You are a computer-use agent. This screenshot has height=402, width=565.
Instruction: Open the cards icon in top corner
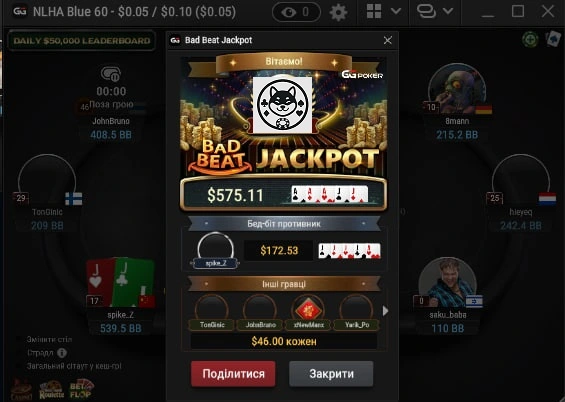pyautogui.click(x=553, y=39)
